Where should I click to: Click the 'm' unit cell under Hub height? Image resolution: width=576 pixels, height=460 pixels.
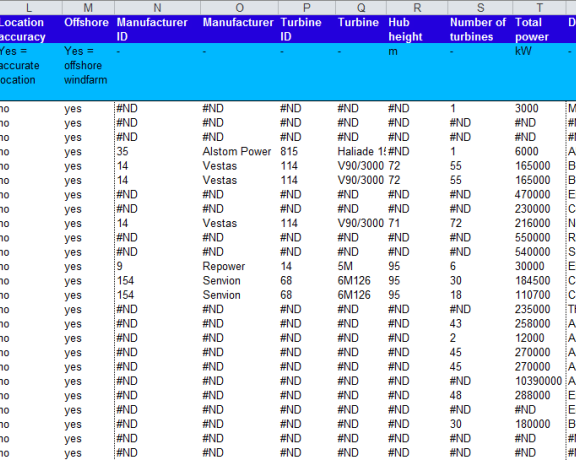click(417, 72)
